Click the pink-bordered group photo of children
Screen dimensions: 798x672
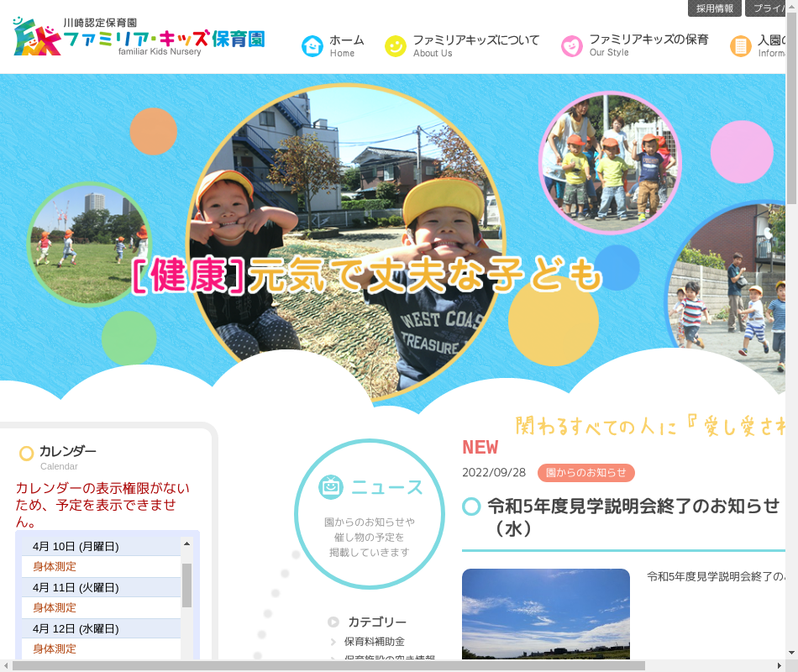[x=610, y=163]
